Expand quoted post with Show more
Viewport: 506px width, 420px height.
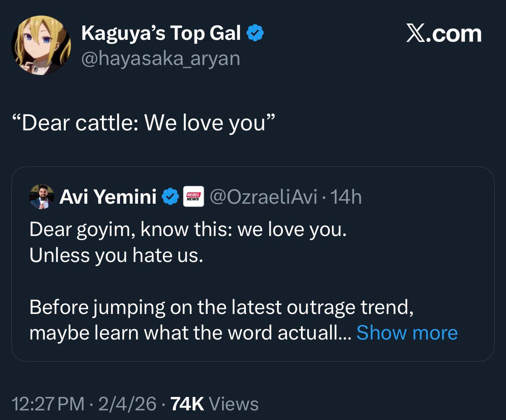407,333
